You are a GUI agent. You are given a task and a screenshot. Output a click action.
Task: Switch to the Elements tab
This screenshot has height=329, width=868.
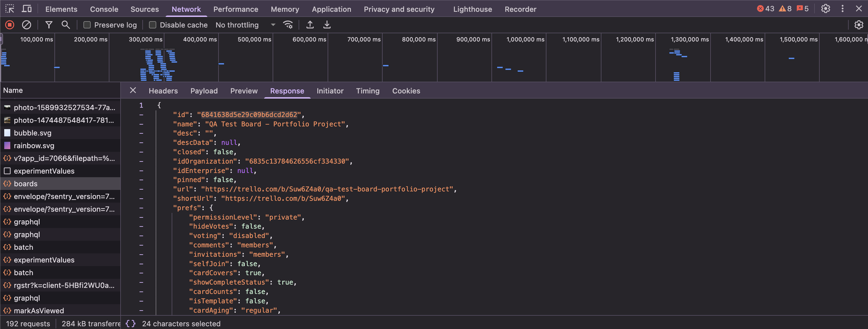(61, 9)
